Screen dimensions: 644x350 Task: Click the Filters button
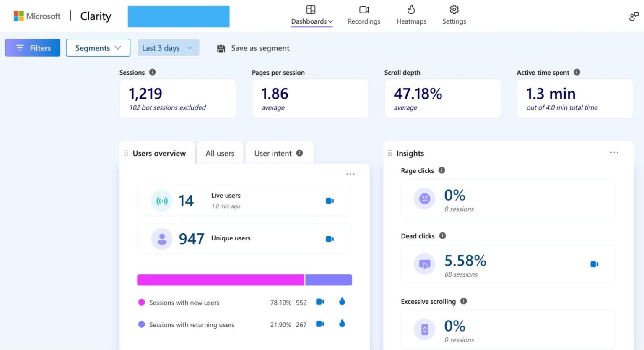click(32, 48)
